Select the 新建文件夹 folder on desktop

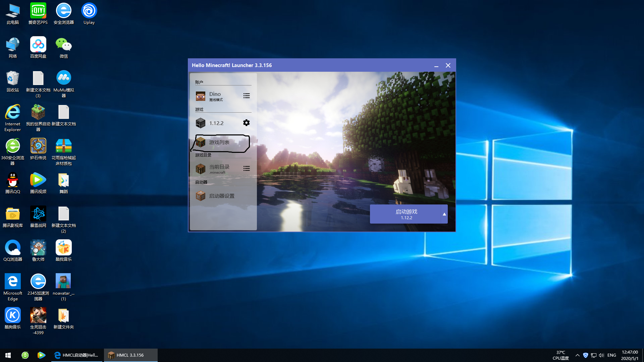point(64,318)
